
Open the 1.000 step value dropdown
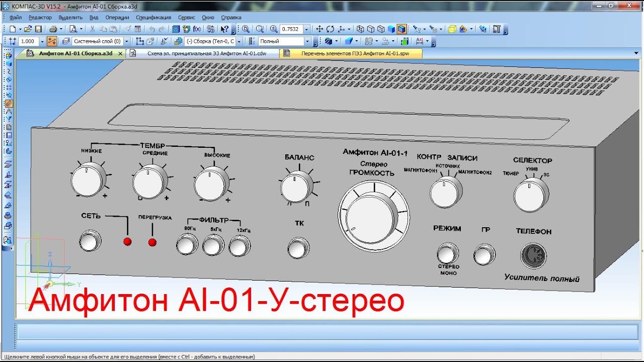pos(42,42)
